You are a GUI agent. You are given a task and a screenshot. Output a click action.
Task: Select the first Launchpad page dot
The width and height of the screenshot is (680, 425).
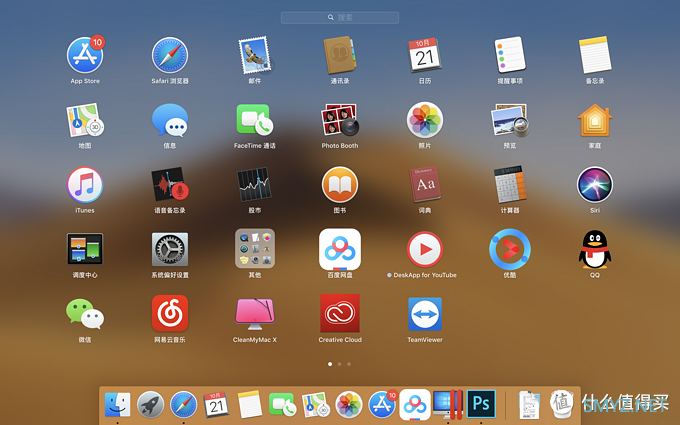(x=330, y=364)
